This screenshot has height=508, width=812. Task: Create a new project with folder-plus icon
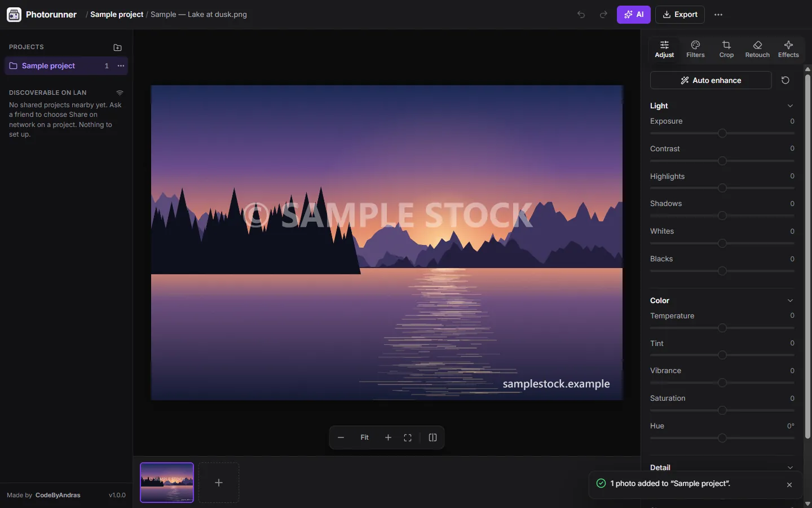(x=117, y=47)
